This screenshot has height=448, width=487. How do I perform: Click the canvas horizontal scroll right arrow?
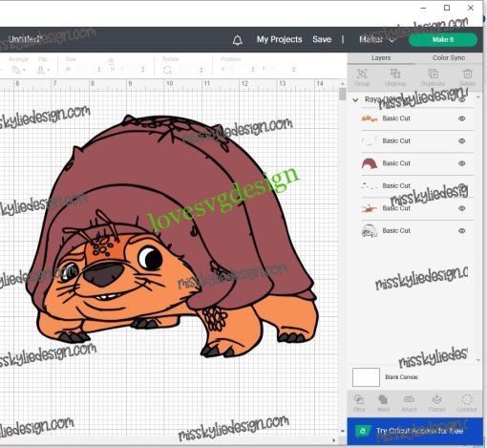click(333, 440)
